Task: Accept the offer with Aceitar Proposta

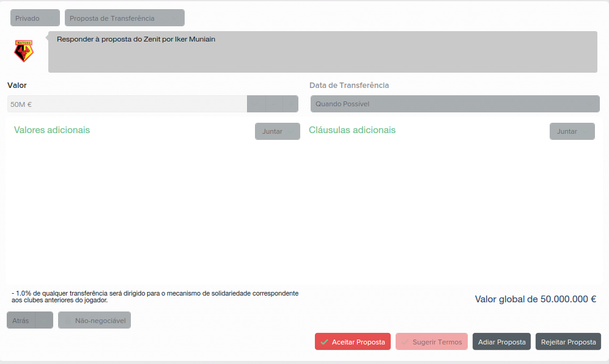Action: 353,341
